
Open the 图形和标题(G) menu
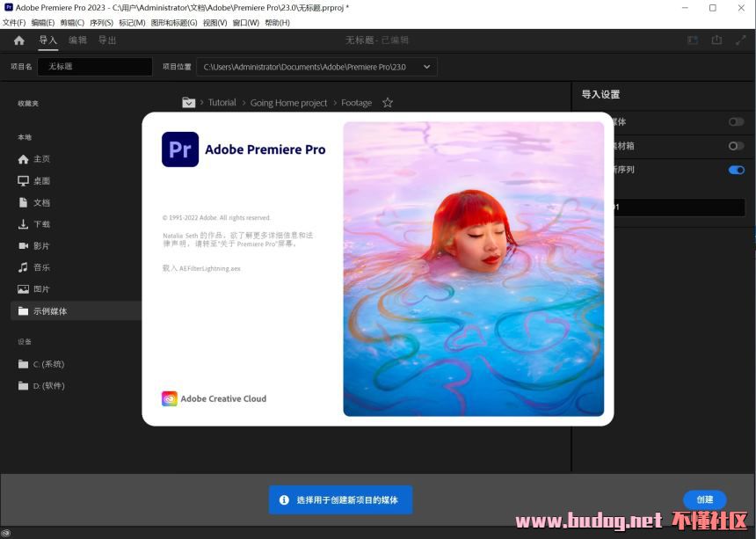[x=174, y=23]
